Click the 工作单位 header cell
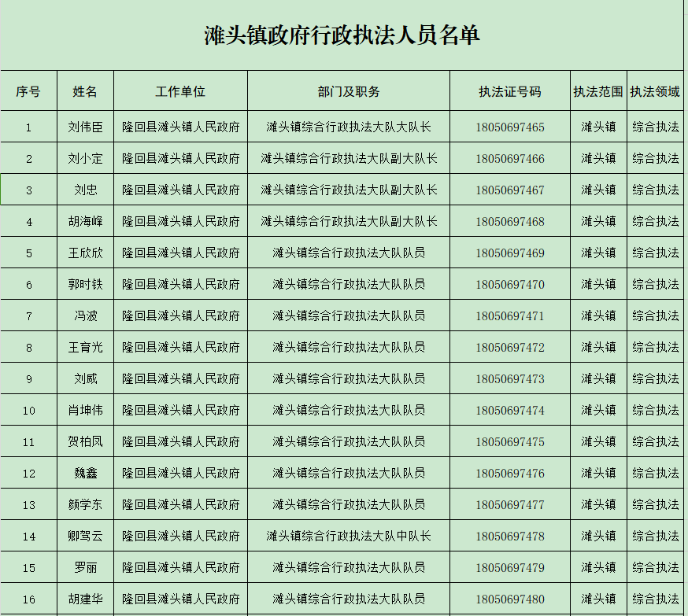 click(x=180, y=91)
